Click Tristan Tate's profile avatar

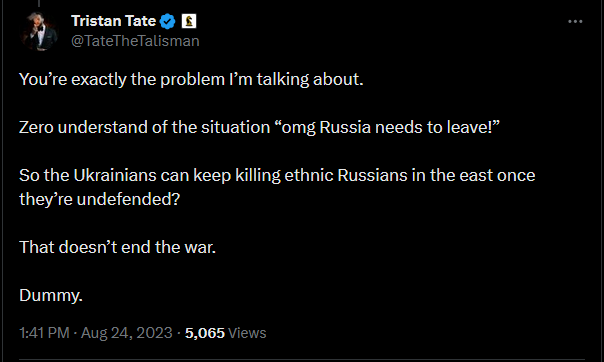(x=39, y=31)
